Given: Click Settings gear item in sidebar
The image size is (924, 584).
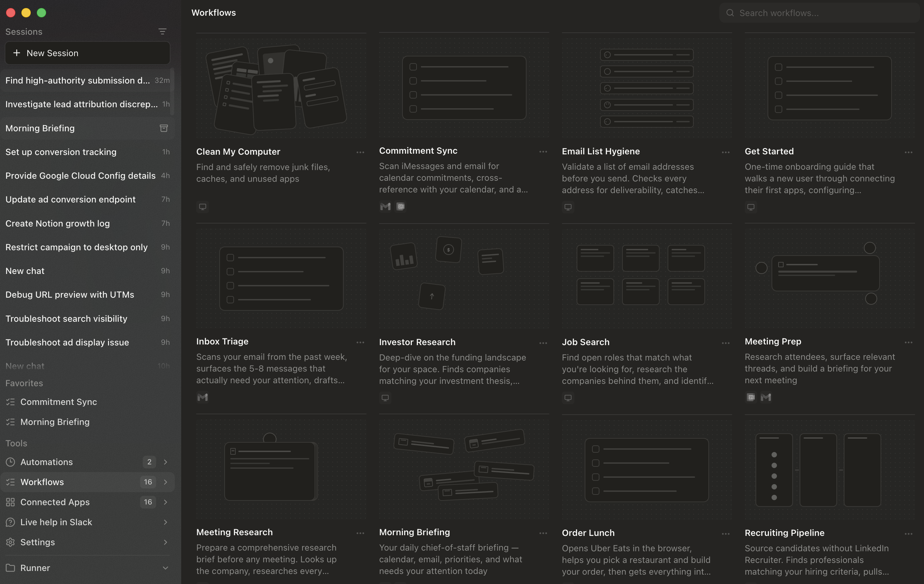Looking at the screenshot, I should [37, 542].
